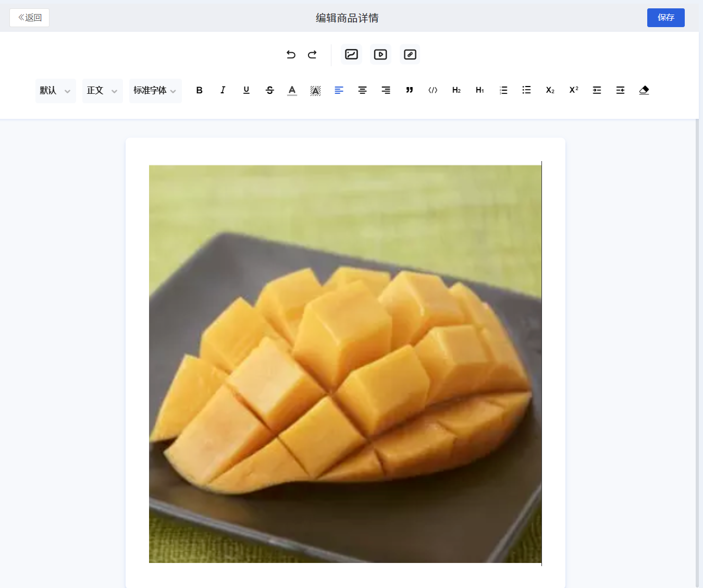Center align the text
Screen dimensions: 703x588
(362, 90)
